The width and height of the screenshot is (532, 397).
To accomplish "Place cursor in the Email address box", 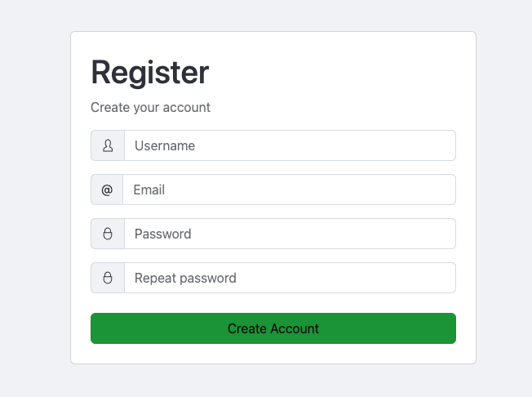I will tap(289, 190).
